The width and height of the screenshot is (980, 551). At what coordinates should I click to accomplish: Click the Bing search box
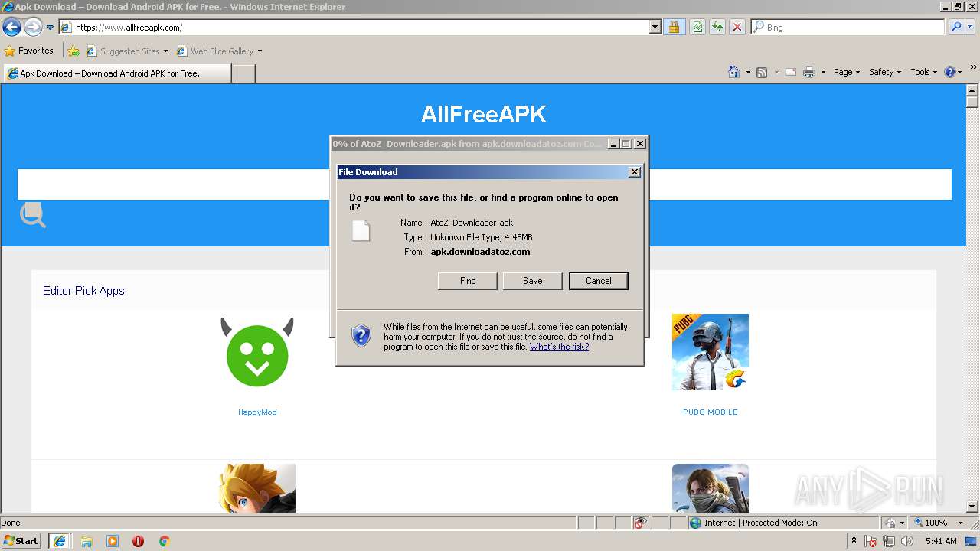[848, 28]
